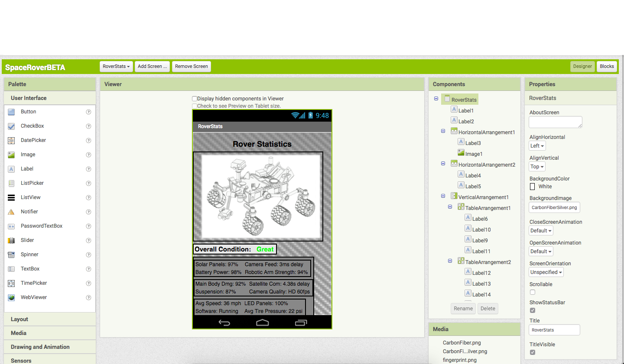This screenshot has width=624, height=364.
Task: Open help for CheckBox component
Action: tap(88, 126)
